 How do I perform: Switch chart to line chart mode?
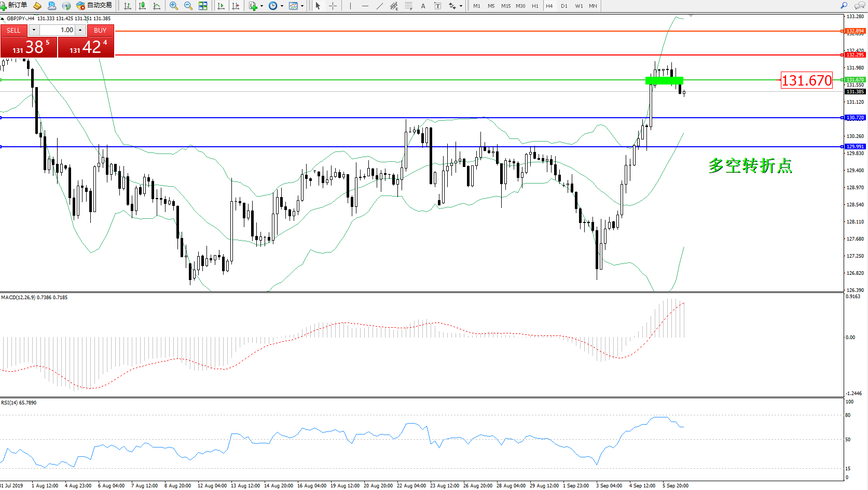coord(157,6)
